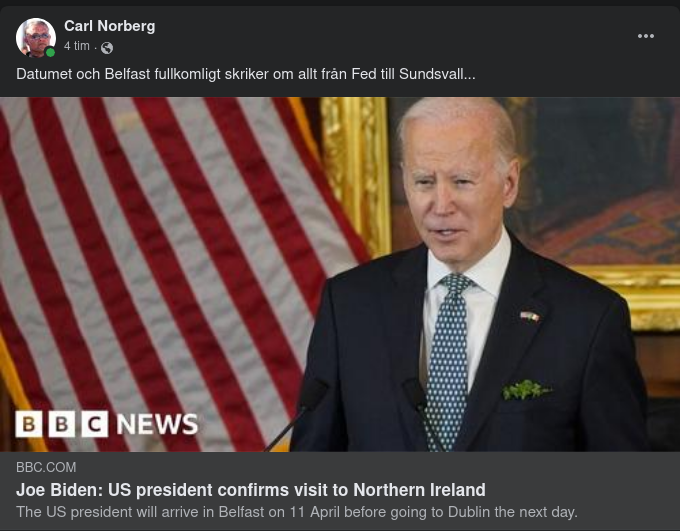Open the Biden article preview image
The height and width of the screenshot is (531, 680).
coord(340,274)
